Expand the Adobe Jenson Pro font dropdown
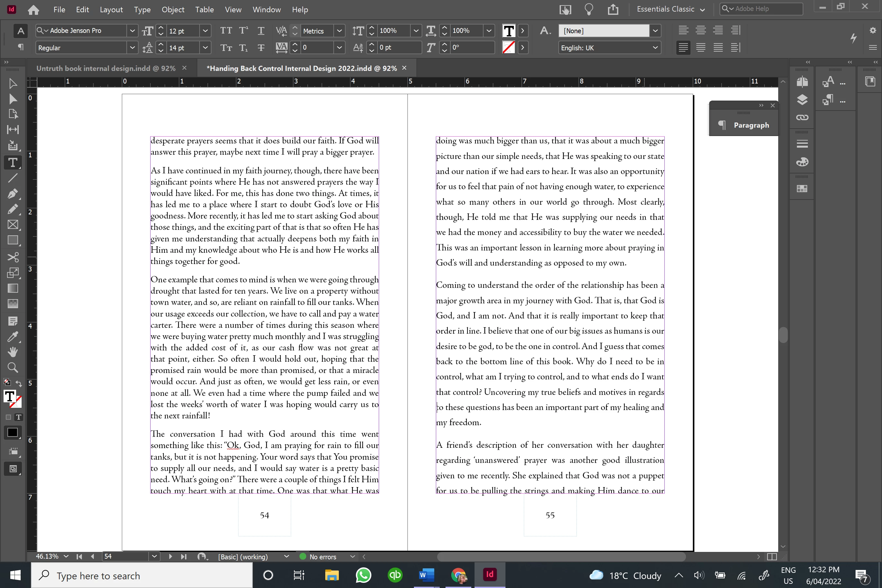Screen dimensions: 882x588 point(132,31)
